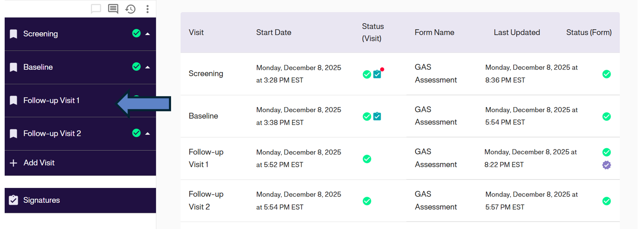Viewport: 644px width, 243px height.
Task: Click green check status beside Baseline in sidebar
Action: point(136,66)
